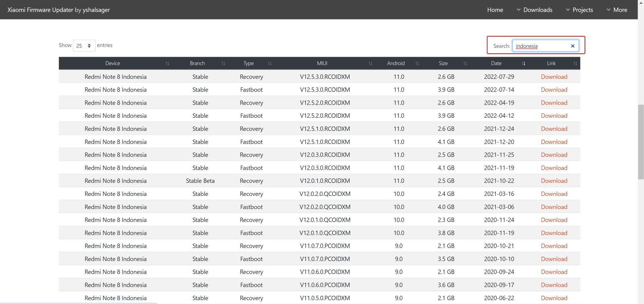
Task: Click the 3.8 GB size cell
Action: point(446,233)
